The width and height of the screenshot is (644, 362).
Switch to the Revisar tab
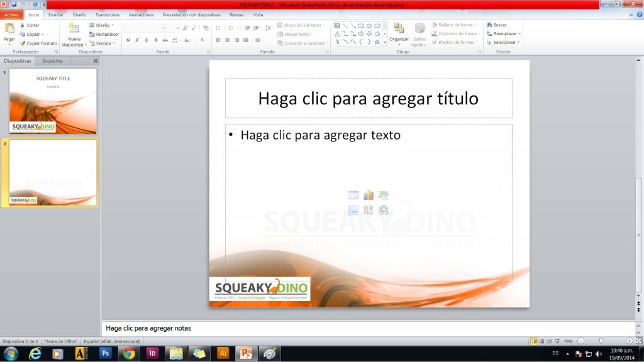pyautogui.click(x=237, y=15)
